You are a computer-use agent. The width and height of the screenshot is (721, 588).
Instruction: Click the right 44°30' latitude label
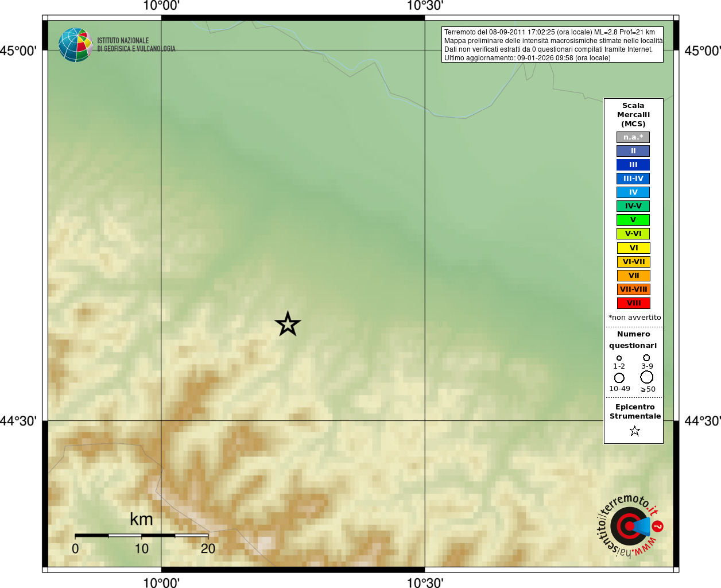point(703,421)
